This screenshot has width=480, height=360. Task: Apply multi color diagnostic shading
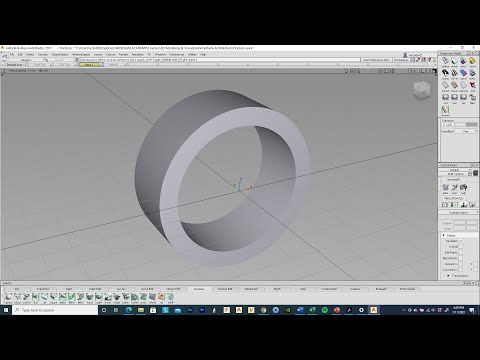(455, 61)
